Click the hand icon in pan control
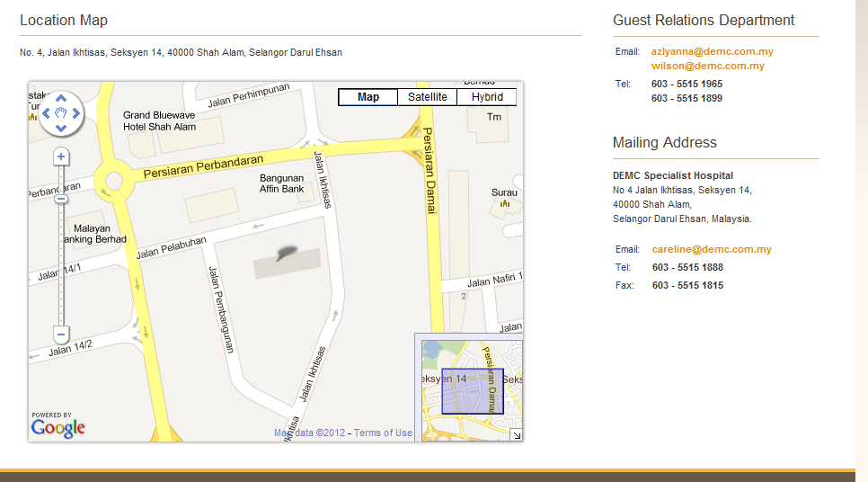This screenshot has width=868, height=482. click(61, 113)
